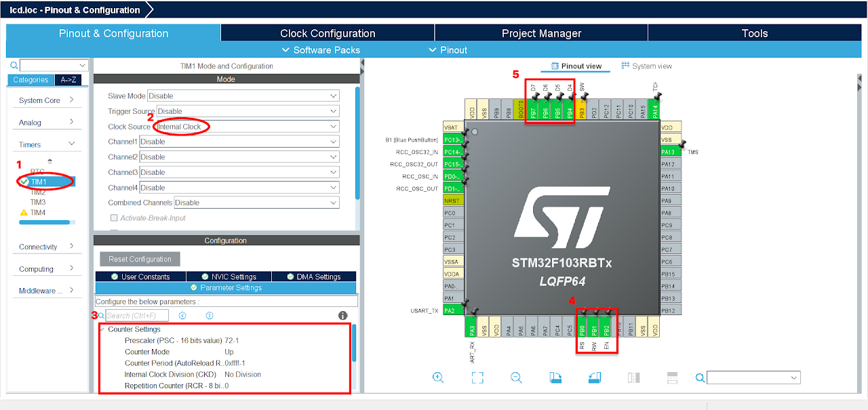The image size is (868, 410).
Task: Zoom in on the pinout view
Action: tap(438, 377)
